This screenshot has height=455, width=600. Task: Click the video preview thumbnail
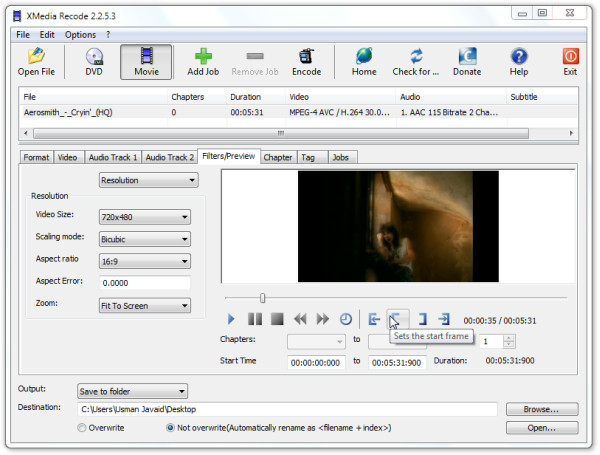pos(398,226)
